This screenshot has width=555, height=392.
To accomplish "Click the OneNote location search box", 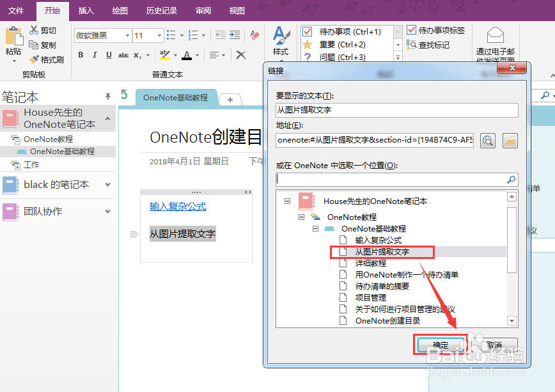I will coord(397,180).
